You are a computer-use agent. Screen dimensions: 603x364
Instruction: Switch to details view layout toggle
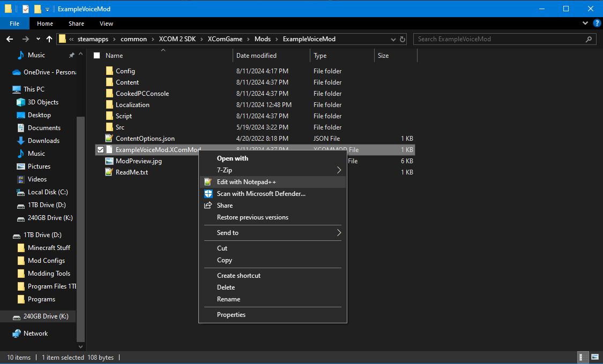pyautogui.click(x=583, y=357)
